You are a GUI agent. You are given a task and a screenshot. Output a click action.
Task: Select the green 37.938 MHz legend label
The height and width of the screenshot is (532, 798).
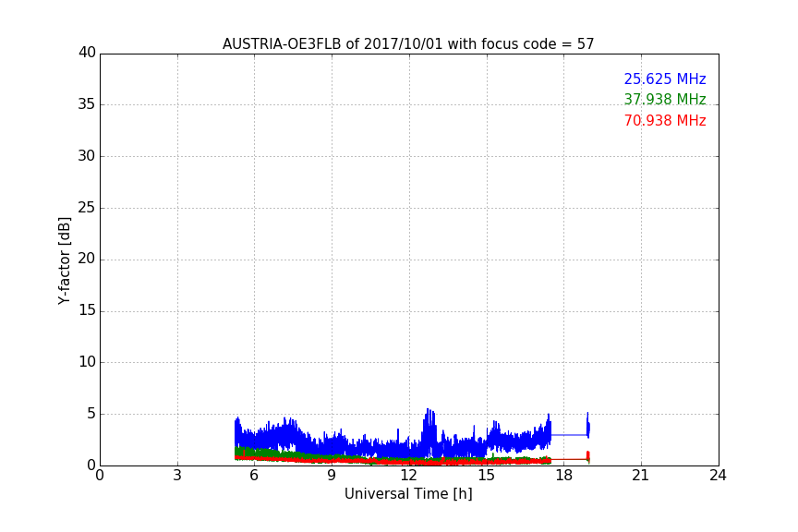665,99
